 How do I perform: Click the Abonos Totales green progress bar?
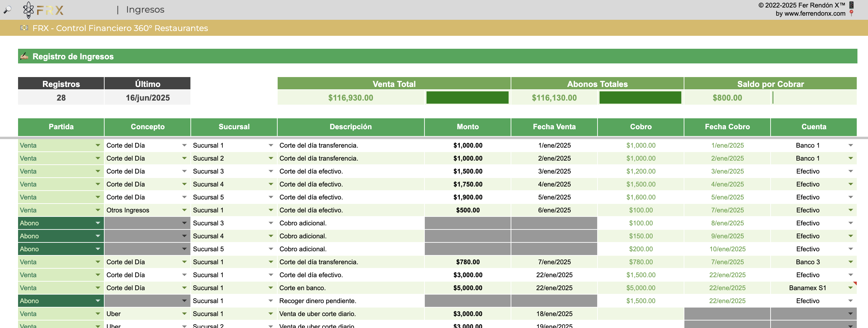pyautogui.click(x=640, y=98)
